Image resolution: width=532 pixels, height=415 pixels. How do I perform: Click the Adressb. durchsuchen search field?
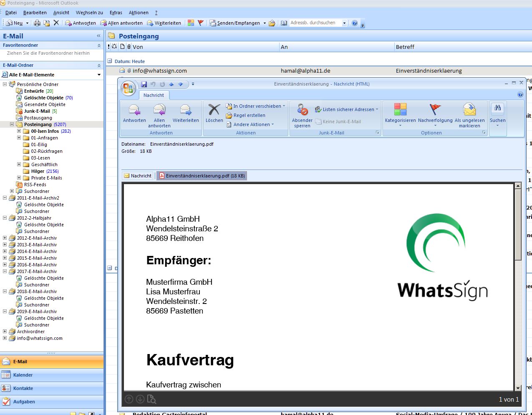(x=315, y=23)
